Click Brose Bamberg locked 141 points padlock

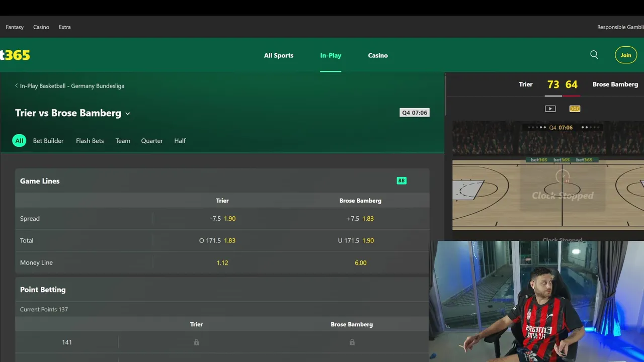point(352,342)
